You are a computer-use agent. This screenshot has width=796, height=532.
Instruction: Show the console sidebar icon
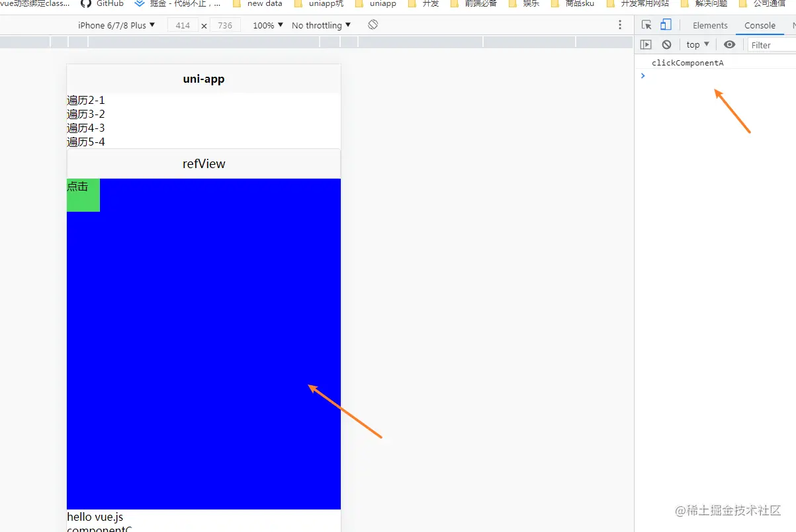point(646,44)
